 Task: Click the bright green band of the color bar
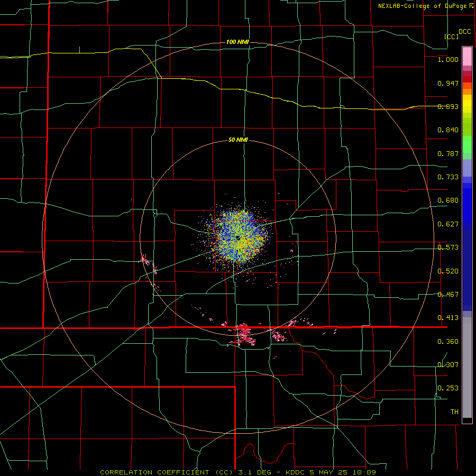(467, 144)
